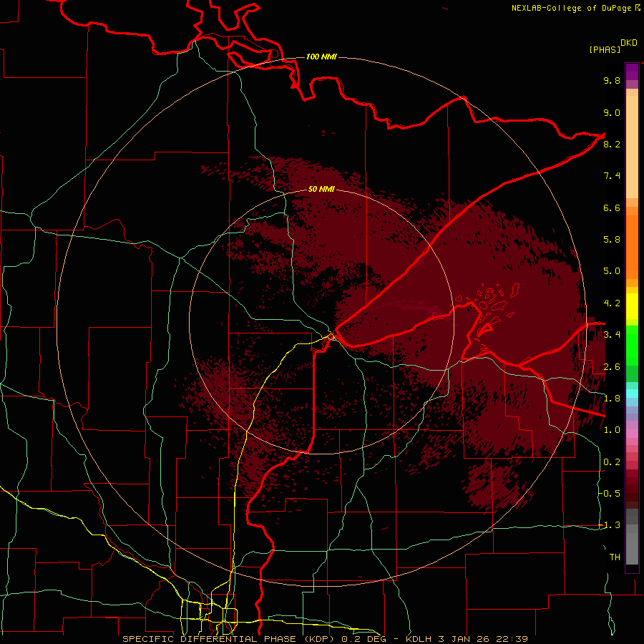
Task: Click the 7.4 legend value
Action: pos(612,176)
